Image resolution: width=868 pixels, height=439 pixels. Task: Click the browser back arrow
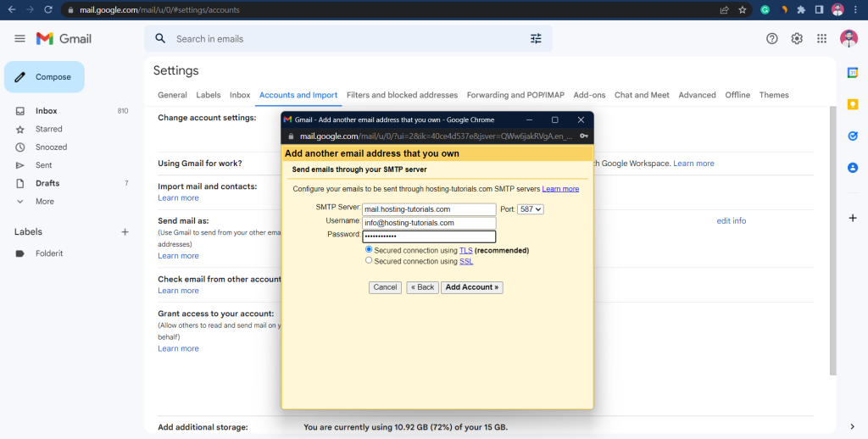click(x=12, y=9)
